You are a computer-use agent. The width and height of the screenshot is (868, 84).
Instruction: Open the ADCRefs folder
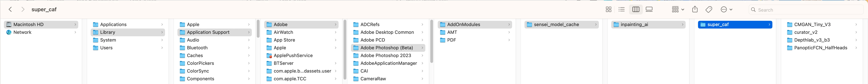[x=388, y=24]
